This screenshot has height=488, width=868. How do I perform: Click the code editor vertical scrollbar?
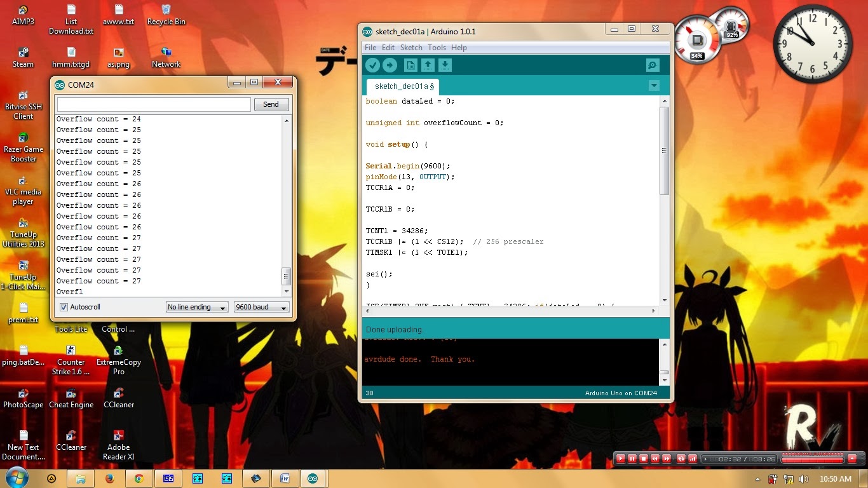(x=665, y=200)
